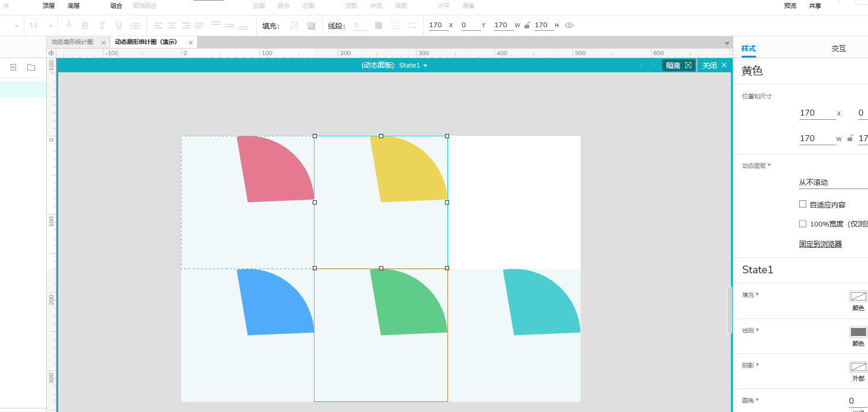Screen dimensions: 868x412
Task: Toggle aspect ratio lock in toolbar
Action: [527, 25]
